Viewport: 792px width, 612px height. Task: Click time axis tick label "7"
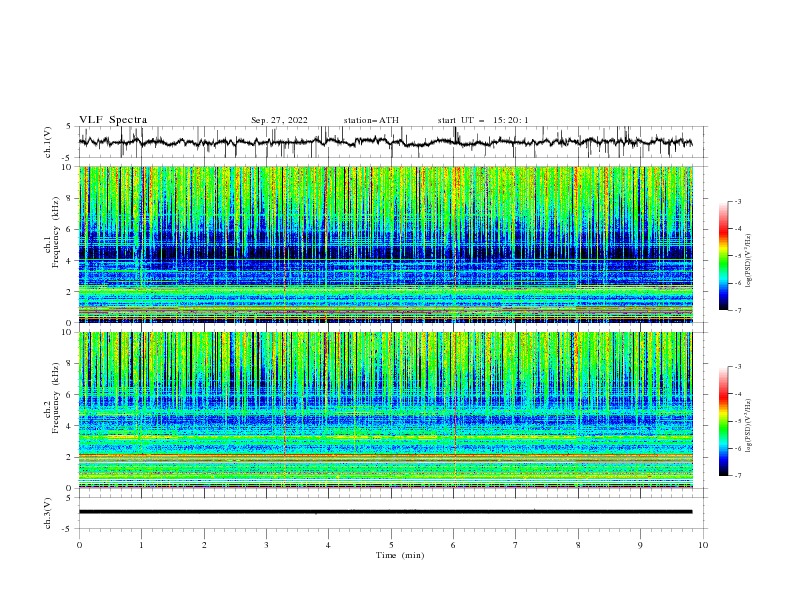pyautogui.click(x=516, y=545)
